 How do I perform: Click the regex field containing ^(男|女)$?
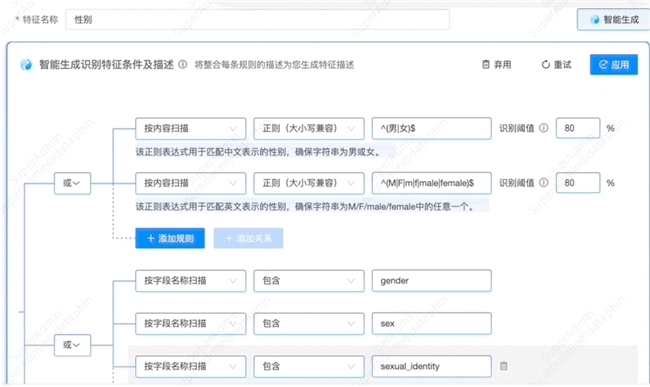(x=432, y=128)
